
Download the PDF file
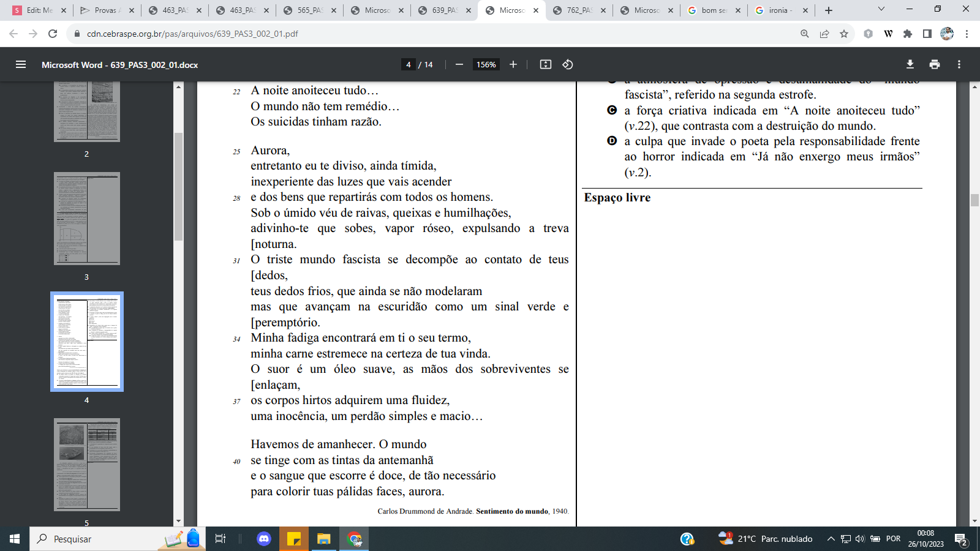(x=910, y=64)
